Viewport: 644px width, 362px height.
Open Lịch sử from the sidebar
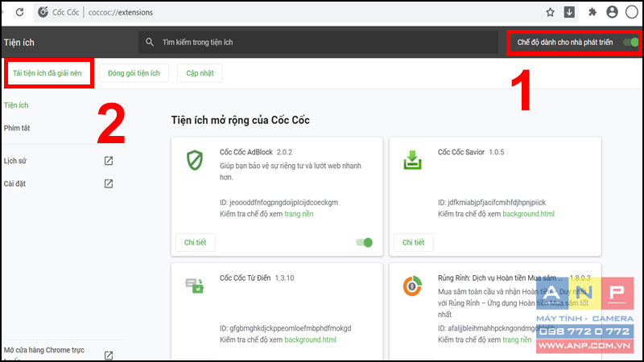click(x=15, y=161)
